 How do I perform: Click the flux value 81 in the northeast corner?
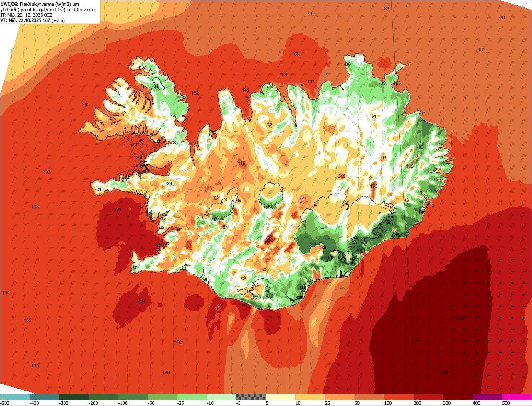(x=503, y=17)
